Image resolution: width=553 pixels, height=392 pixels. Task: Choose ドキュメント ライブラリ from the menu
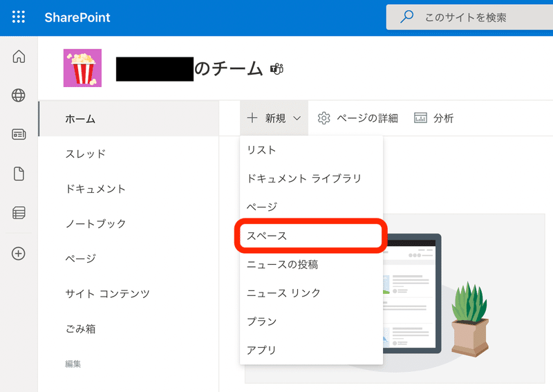point(312,178)
